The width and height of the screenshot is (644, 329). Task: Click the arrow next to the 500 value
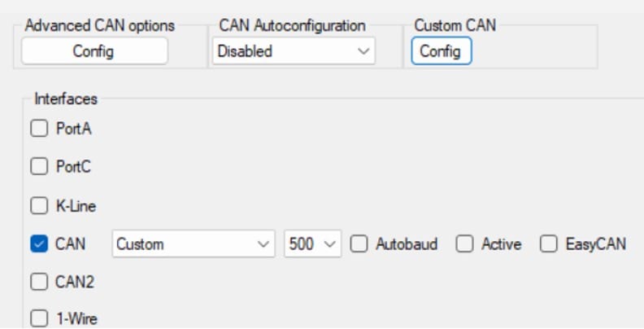click(330, 244)
